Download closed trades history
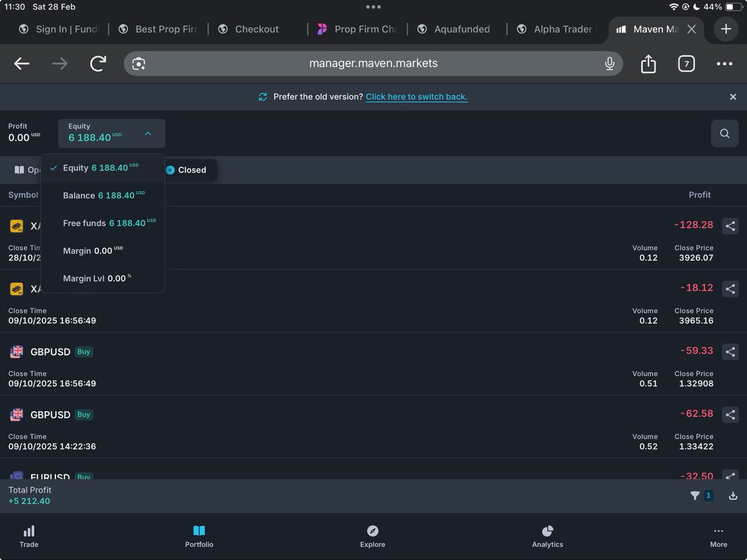This screenshot has width=747, height=560. pyautogui.click(x=733, y=496)
